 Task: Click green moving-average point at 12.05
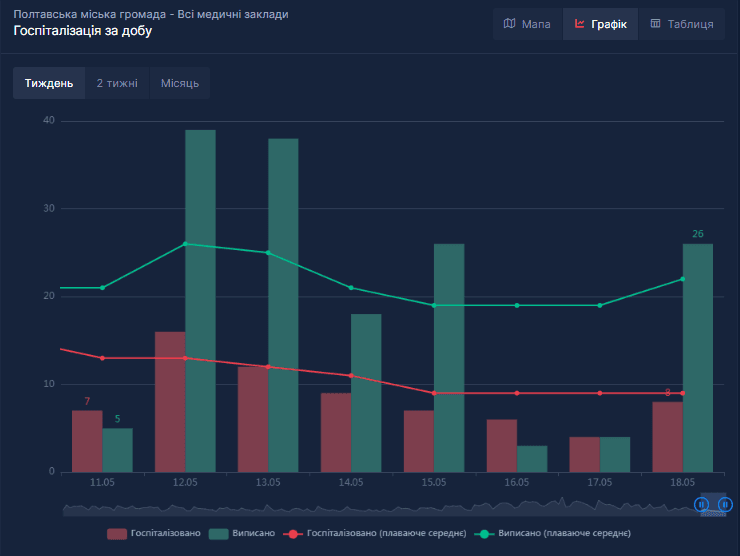[185, 244]
